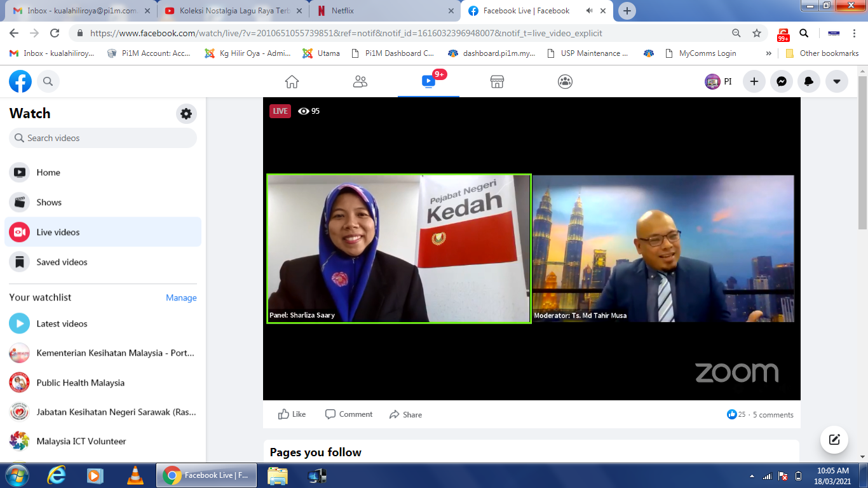Open the Jabatan Kesihatan Negeri Sarawak page
Image resolution: width=868 pixels, height=488 pixels.
coord(103,412)
